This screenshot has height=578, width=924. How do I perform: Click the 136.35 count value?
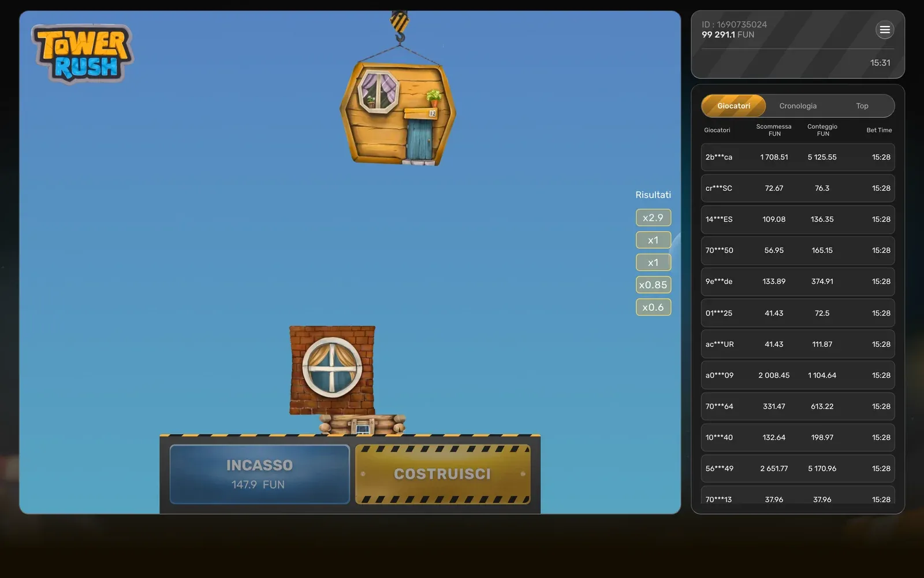pos(822,220)
